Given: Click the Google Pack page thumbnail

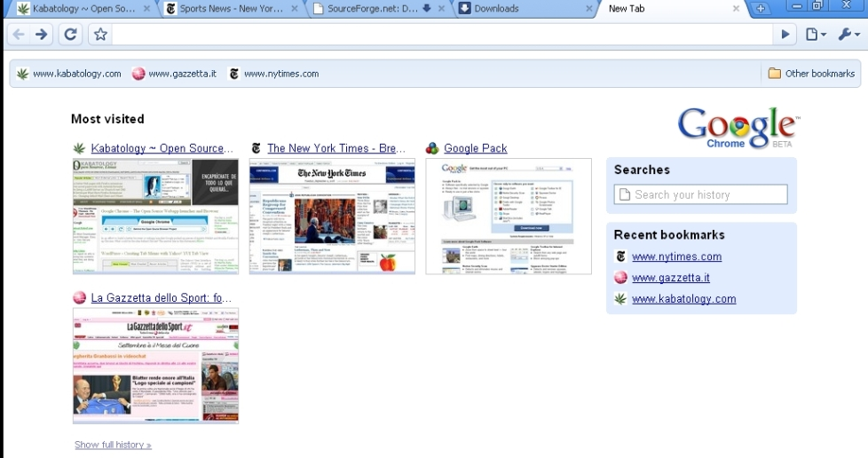Looking at the screenshot, I should pyautogui.click(x=509, y=216).
